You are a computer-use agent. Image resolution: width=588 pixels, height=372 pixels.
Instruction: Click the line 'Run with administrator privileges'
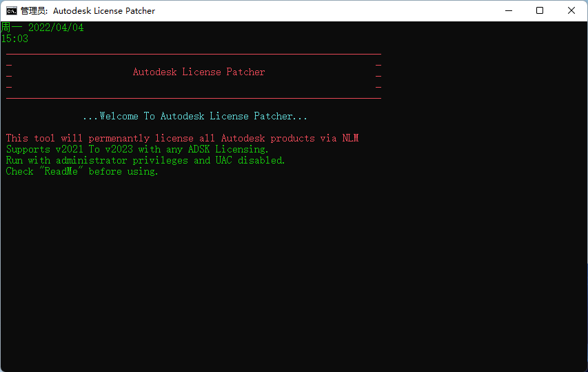pyautogui.click(x=145, y=160)
